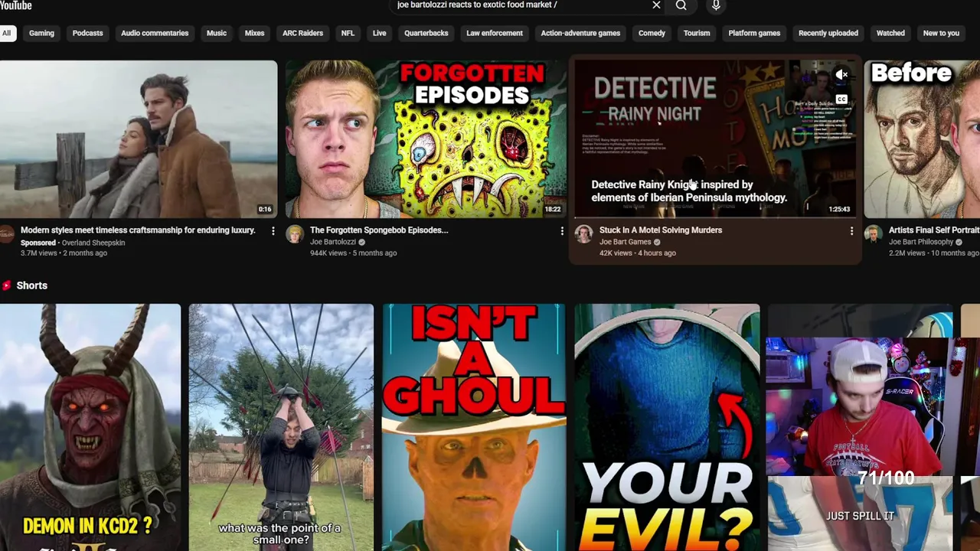Click '944K views • 5 months ago' text
This screenshot has height=551, width=980.
[x=353, y=253]
